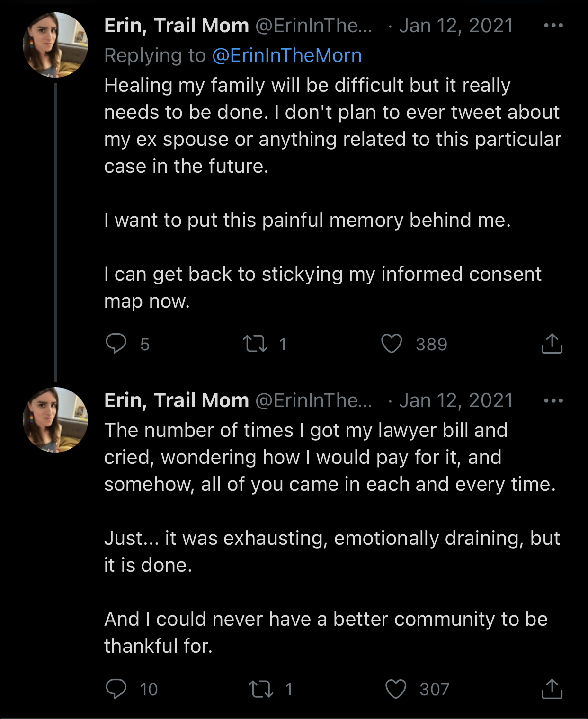Screen dimensions: 588x719
Task: Share the 'Healing my family' tweet
Action: [552, 344]
